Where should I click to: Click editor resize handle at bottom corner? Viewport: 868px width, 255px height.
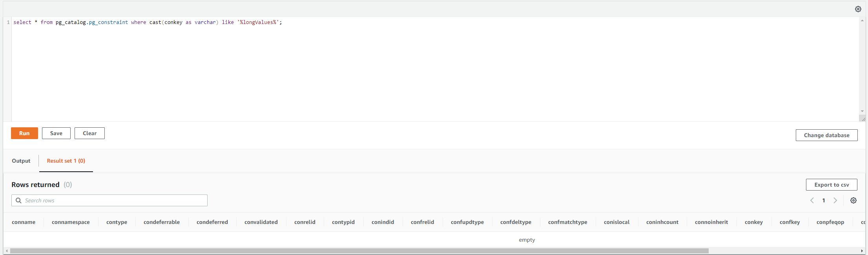point(862,118)
